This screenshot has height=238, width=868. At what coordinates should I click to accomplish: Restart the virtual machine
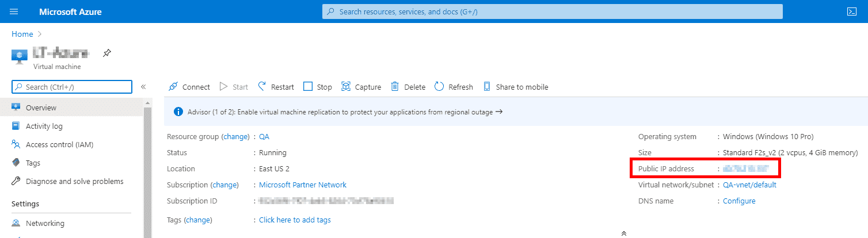coord(276,87)
